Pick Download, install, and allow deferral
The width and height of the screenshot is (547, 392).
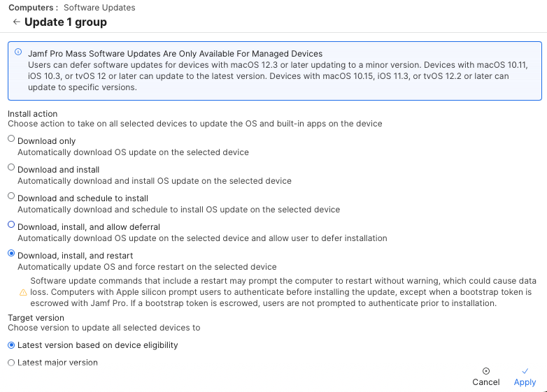(11, 225)
